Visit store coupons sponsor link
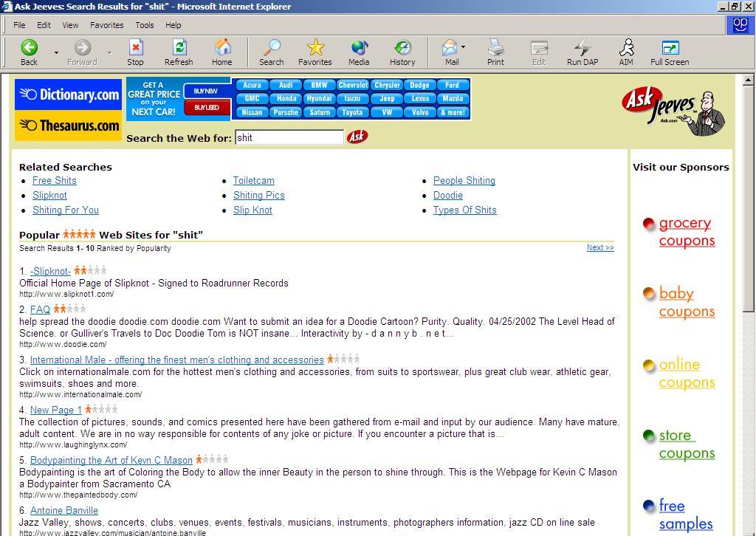This screenshot has height=536, width=756. 687,444
